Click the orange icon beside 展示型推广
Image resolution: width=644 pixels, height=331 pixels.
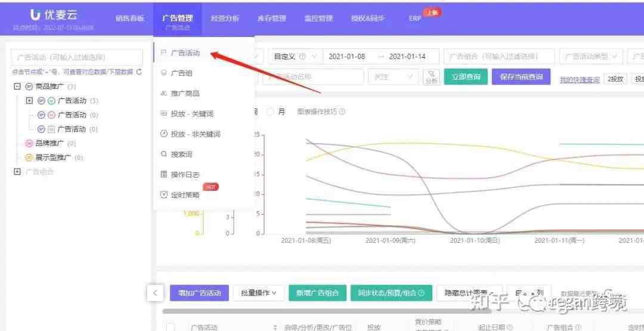(29, 157)
